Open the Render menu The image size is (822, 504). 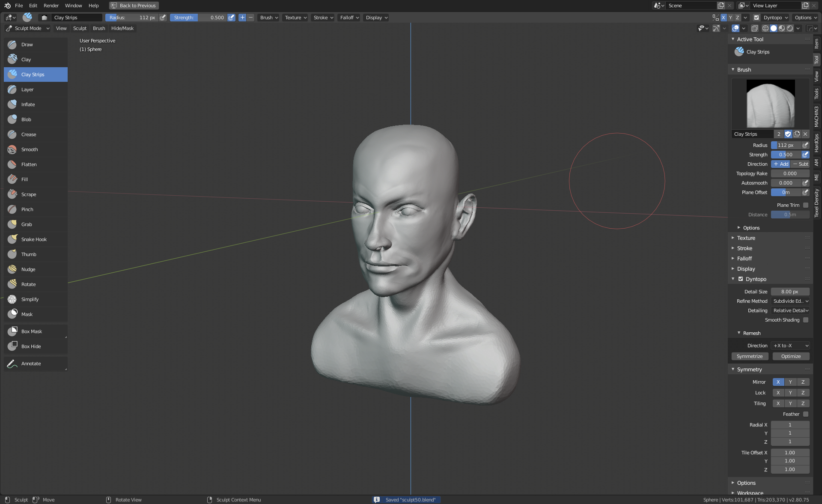51,6
